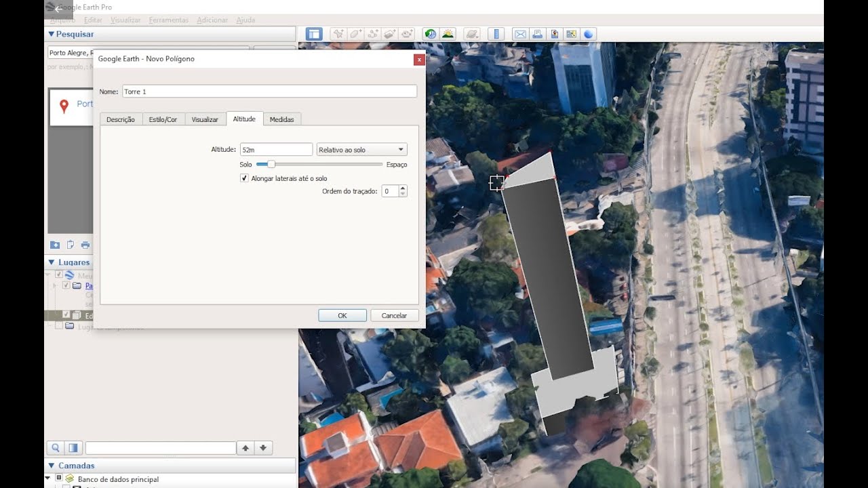
Task: Toggle the sunlight landscape icon
Action: (x=447, y=34)
